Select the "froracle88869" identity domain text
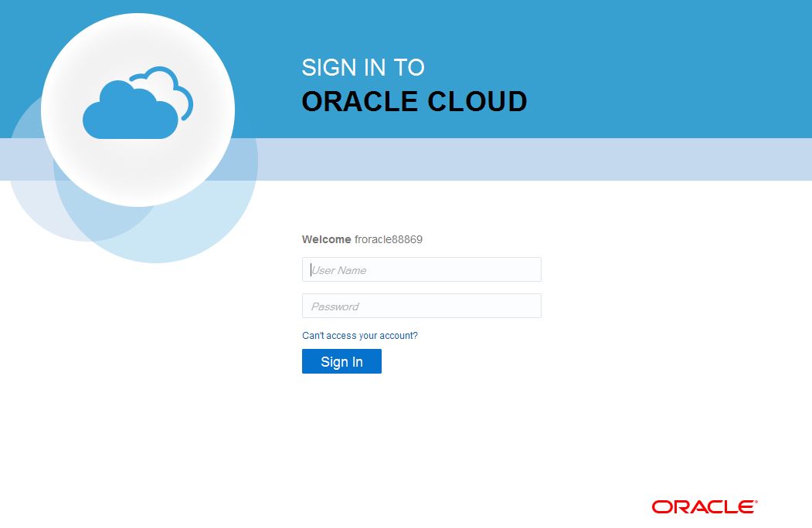 click(389, 239)
